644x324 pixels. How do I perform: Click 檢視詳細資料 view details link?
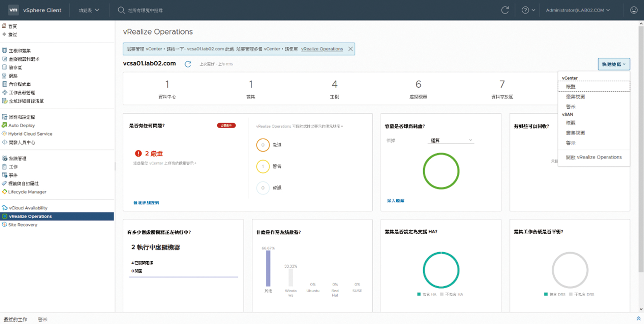point(146,203)
